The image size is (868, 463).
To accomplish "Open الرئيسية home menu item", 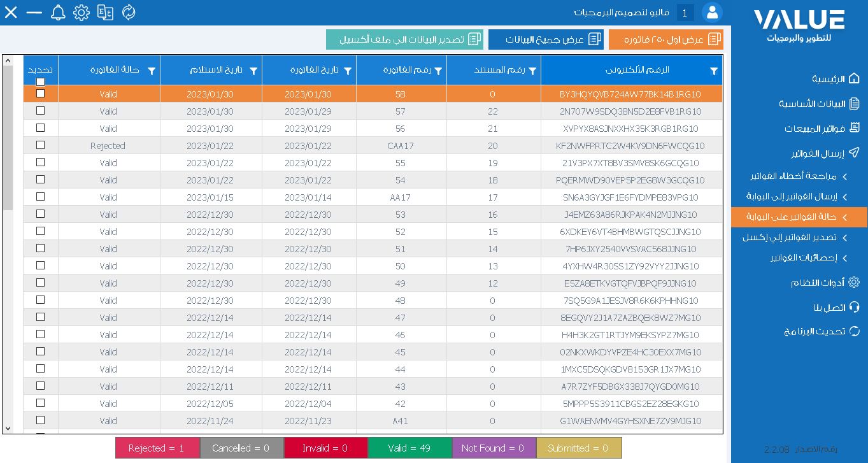I will coord(836,79).
